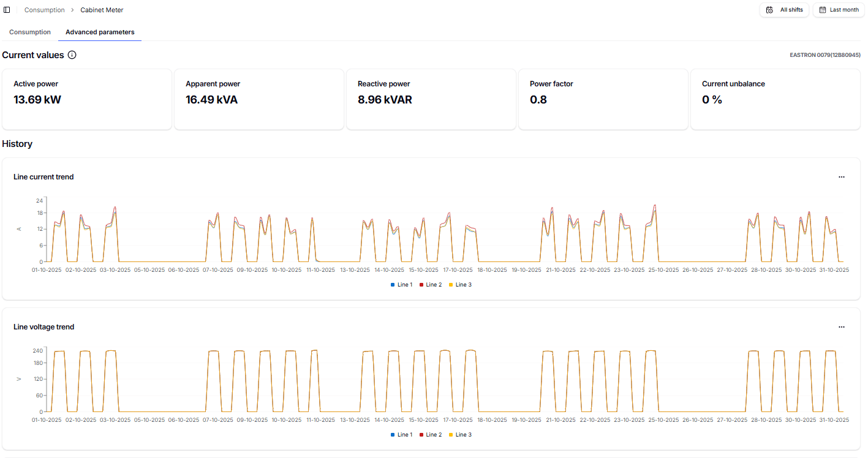868x458 pixels.
Task: Hide Line 2 in voltage trend legend
Action: coord(431,435)
